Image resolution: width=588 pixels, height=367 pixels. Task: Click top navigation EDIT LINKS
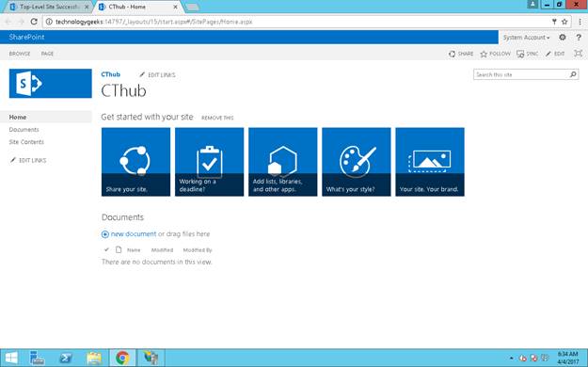(x=157, y=74)
